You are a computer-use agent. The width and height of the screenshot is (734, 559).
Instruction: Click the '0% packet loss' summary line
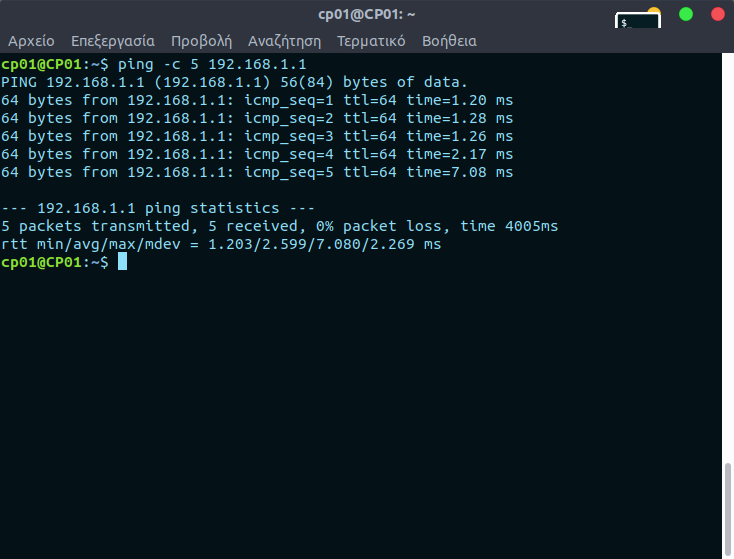[x=280, y=226]
